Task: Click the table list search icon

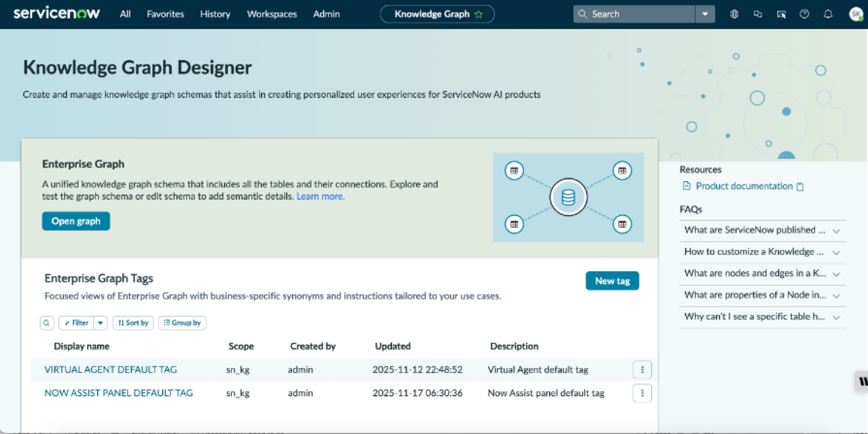Action: 47,323
